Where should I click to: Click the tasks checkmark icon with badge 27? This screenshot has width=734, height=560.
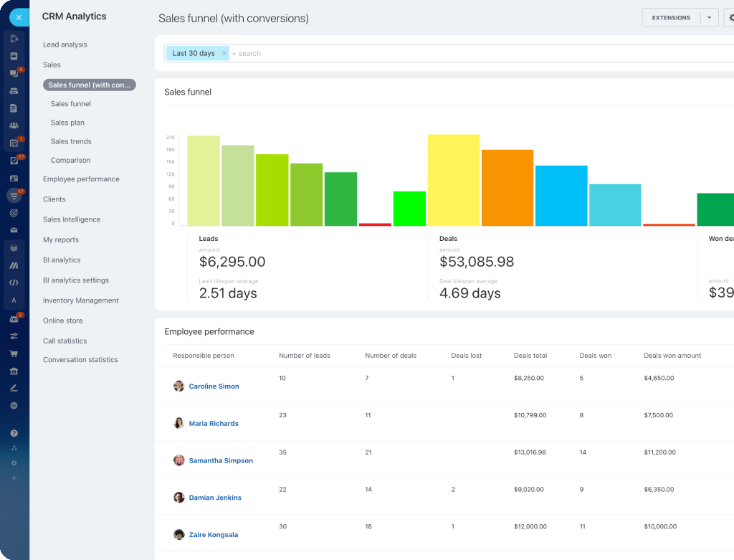coord(14,161)
